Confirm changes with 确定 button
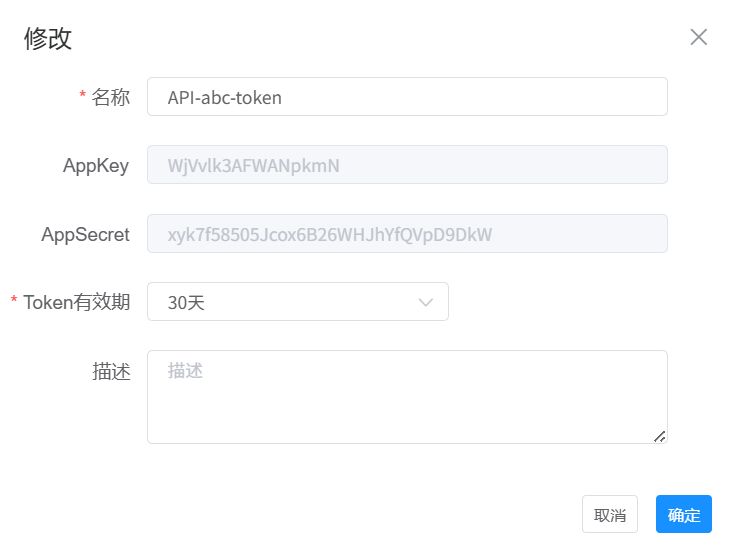The width and height of the screenshot is (732, 550). tap(684, 515)
